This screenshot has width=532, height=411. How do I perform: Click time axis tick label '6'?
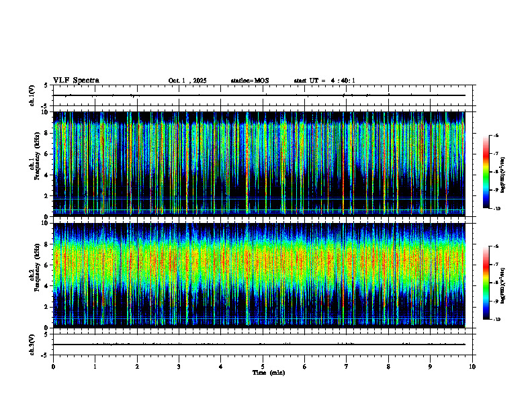pos(305,367)
